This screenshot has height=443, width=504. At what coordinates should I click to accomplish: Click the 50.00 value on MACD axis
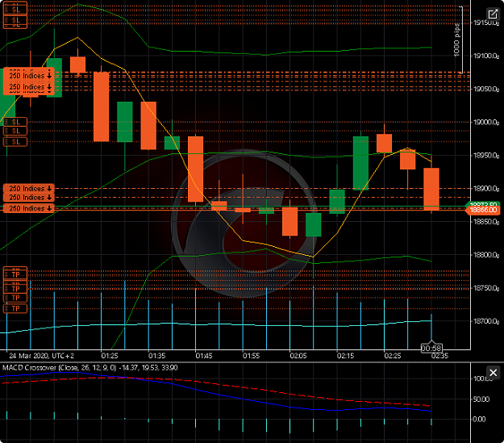tap(481, 399)
